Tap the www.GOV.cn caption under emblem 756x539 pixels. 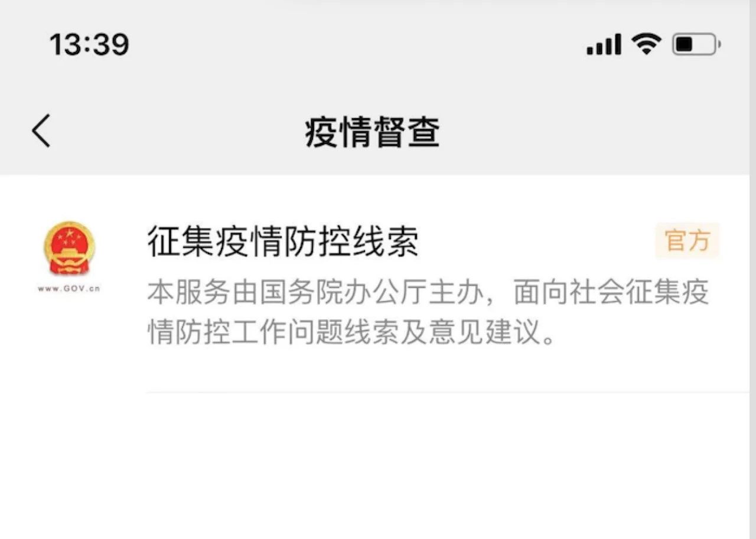tap(69, 289)
